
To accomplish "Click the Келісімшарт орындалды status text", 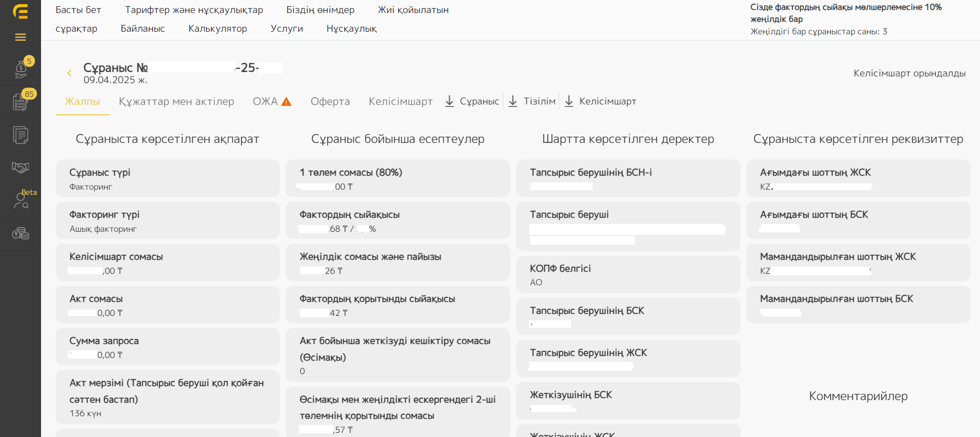I will pos(909,73).
